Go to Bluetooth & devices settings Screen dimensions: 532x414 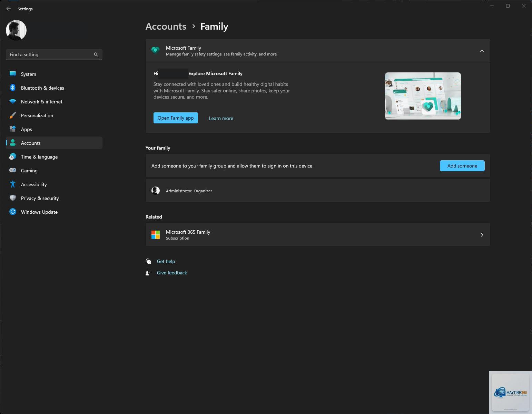click(54, 88)
